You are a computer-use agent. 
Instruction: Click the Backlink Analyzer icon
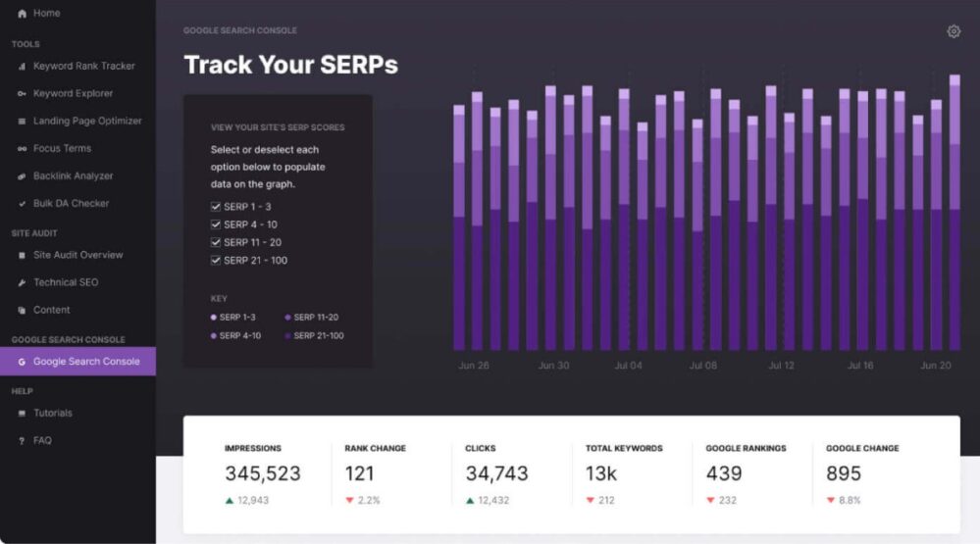(22, 176)
